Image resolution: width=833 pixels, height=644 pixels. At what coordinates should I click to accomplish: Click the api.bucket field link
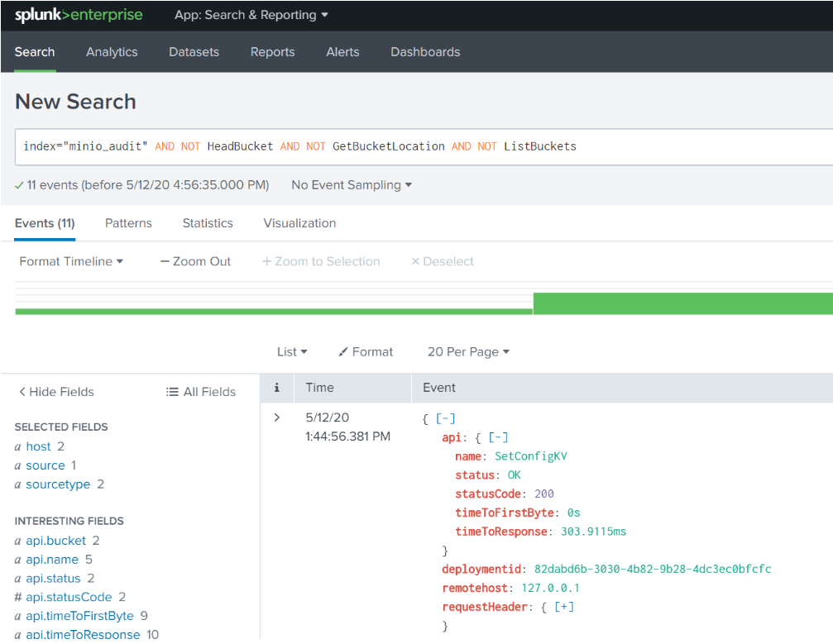pyautogui.click(x=55, y=541)
